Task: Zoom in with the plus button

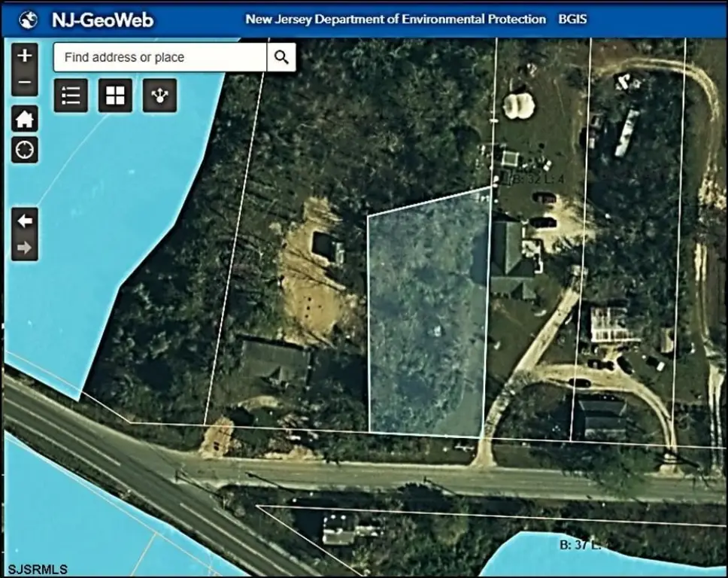Action: [x=25, y=56]
